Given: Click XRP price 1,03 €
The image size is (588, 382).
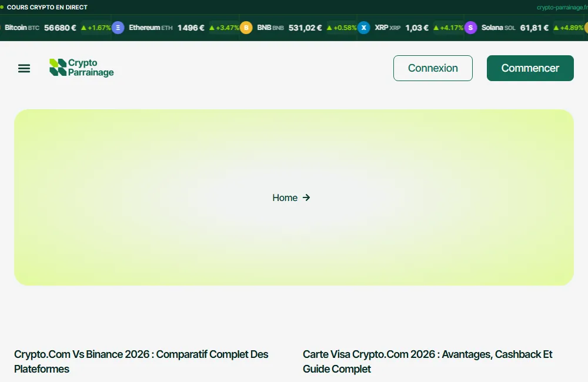Looking at the screenshot, I should (417, 28).
